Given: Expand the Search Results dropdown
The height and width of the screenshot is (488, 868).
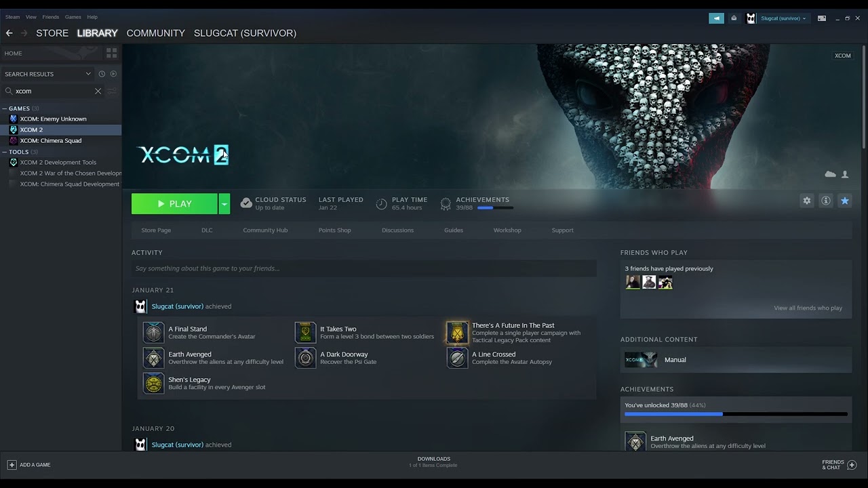Looking at the screenshot, I should tap(88, 74).
